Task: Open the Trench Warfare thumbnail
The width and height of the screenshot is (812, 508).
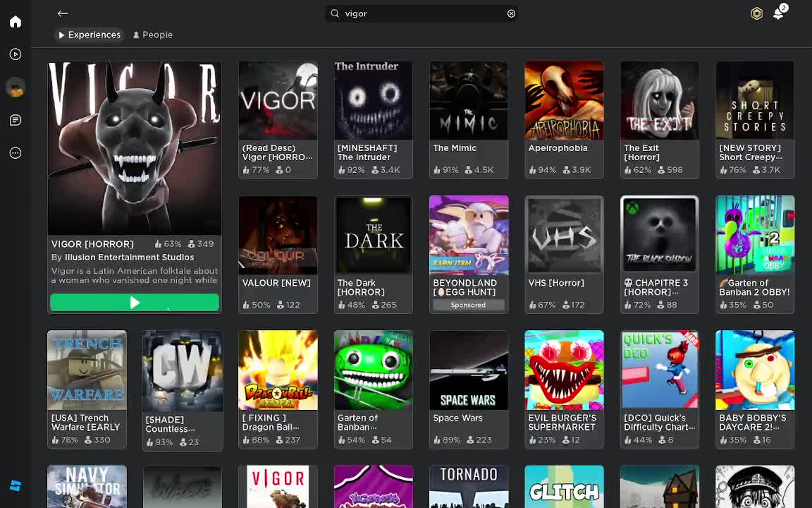Action: [87, 370]
